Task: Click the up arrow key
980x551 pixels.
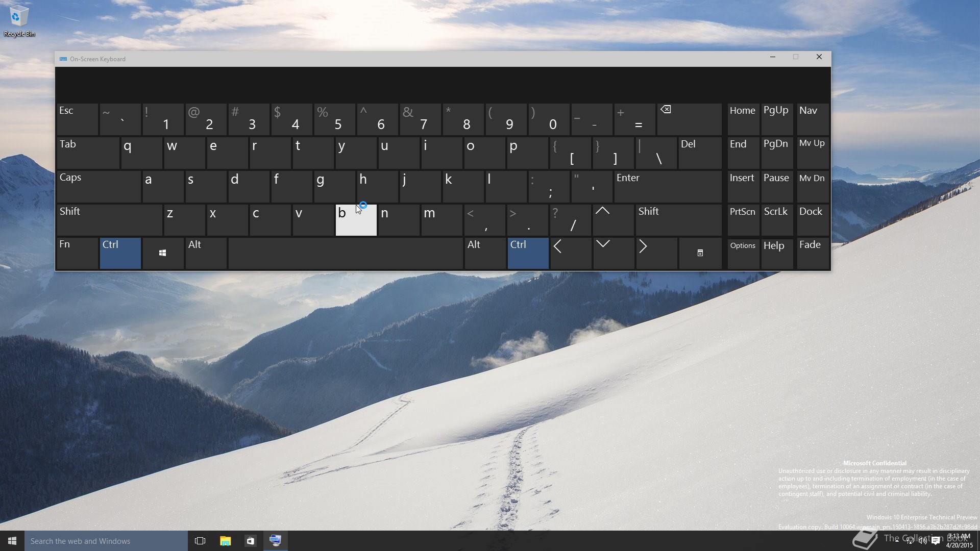Action: [614, 220]
